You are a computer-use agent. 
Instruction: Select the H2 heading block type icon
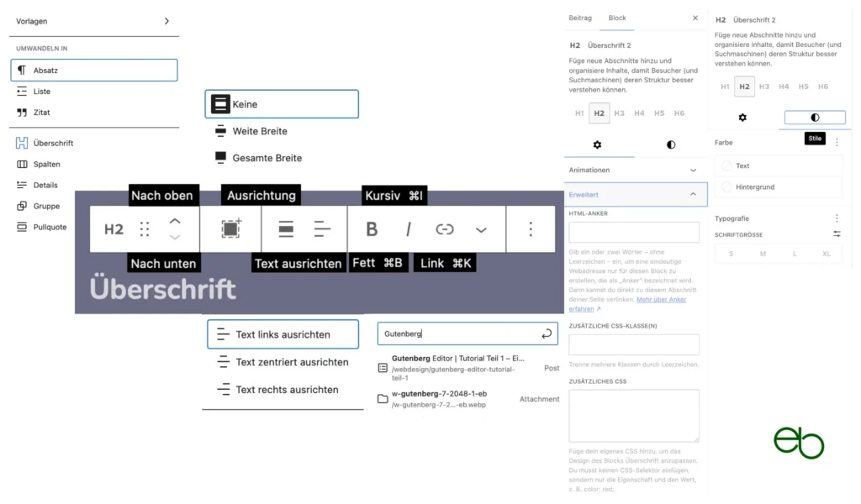tap(114, 229)
